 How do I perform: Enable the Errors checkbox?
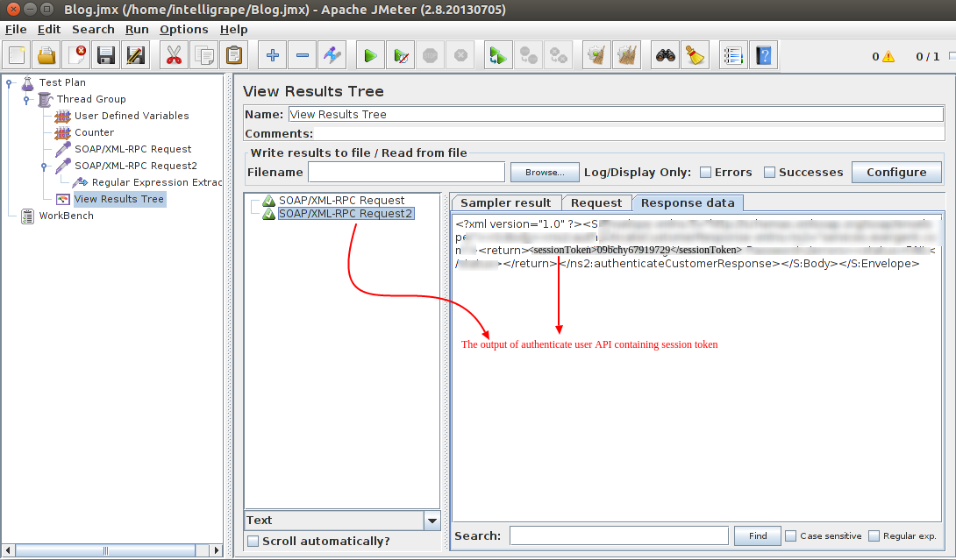click(x=705, y=173)
